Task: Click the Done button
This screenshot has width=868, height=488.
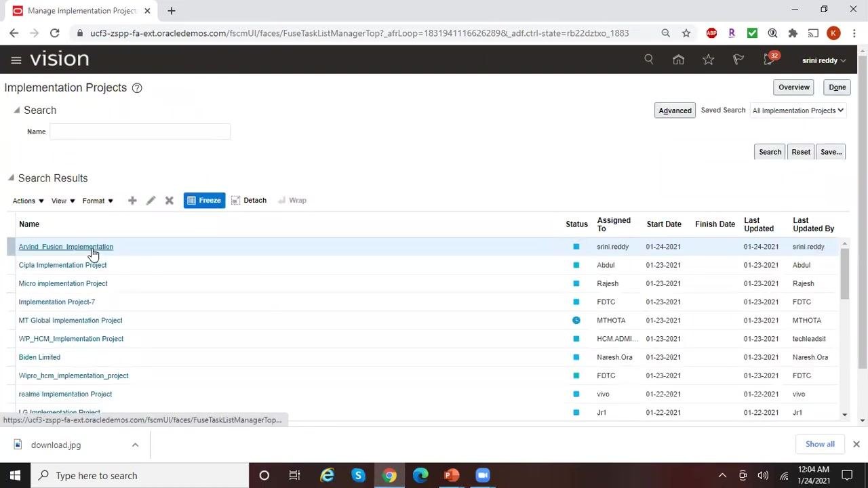Action: (x=837, y=87)
